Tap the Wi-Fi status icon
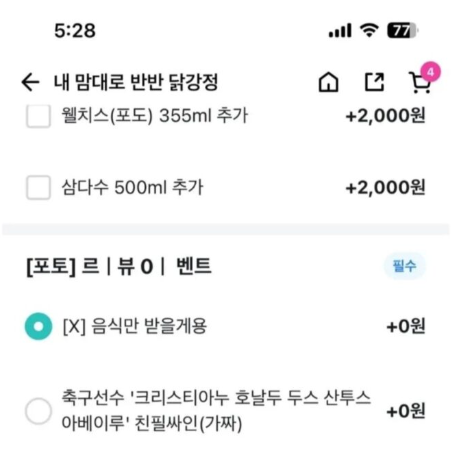 [369, 30]
